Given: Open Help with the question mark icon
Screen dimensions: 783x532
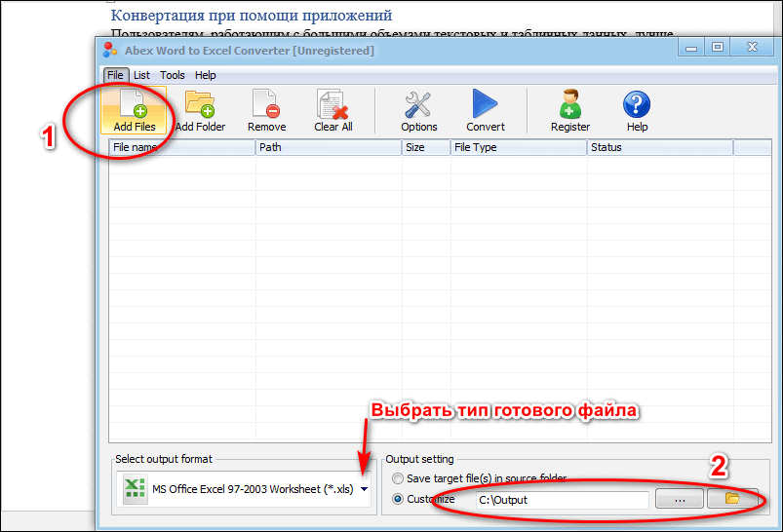Looking at the screenshot, I should pos(637,110).
